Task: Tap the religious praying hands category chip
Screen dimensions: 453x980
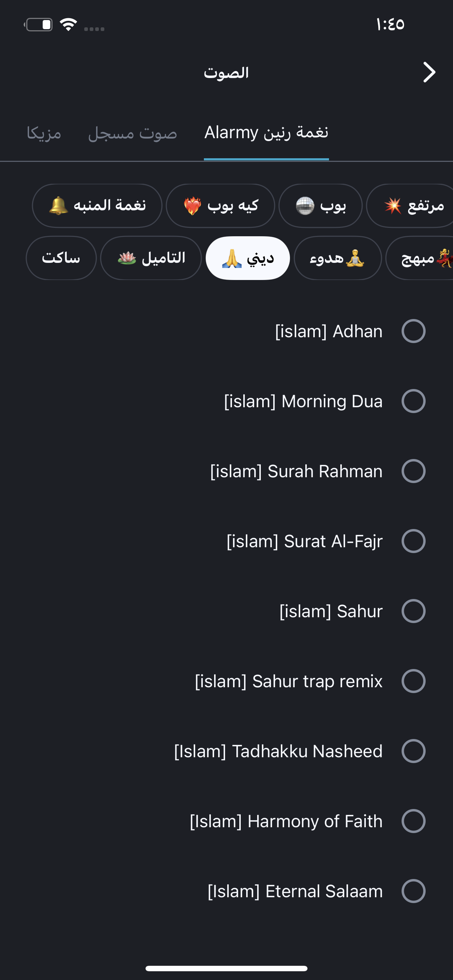Action: [x=247, y=258]
